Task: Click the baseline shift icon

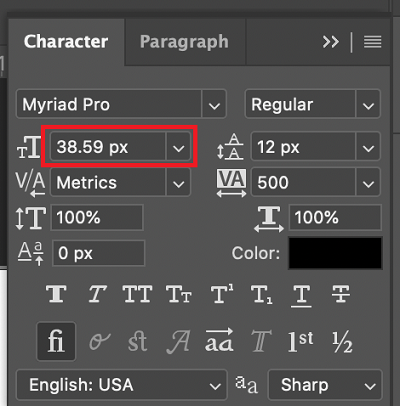Action: tap(30, 253)
